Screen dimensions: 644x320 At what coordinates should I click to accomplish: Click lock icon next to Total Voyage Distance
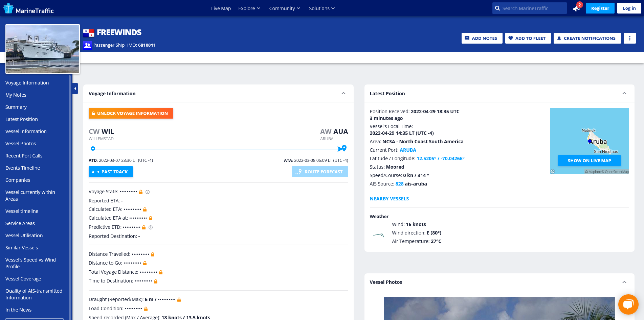pos(161,272)
